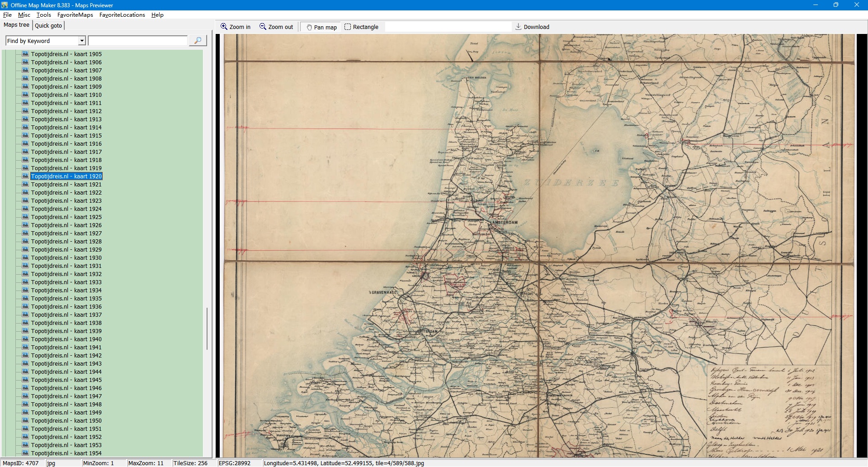Image resolution: width=868 pixels, height=467 pixels.
Task: Click the search magnifier button
Action: pyautogui.click(x=198, y=41)
